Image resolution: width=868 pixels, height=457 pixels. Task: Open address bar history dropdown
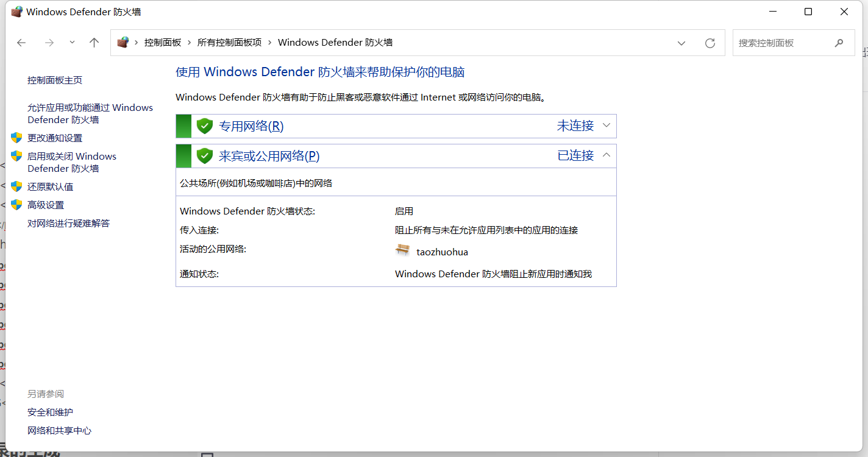click(681, 43)
